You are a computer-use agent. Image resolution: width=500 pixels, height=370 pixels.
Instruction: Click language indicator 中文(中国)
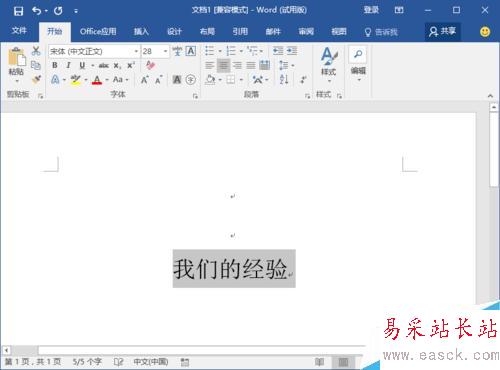[151, 362]
